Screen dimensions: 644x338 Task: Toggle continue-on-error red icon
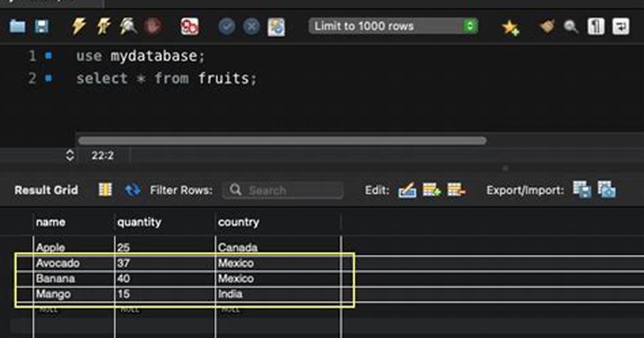[x=190, y=27]
